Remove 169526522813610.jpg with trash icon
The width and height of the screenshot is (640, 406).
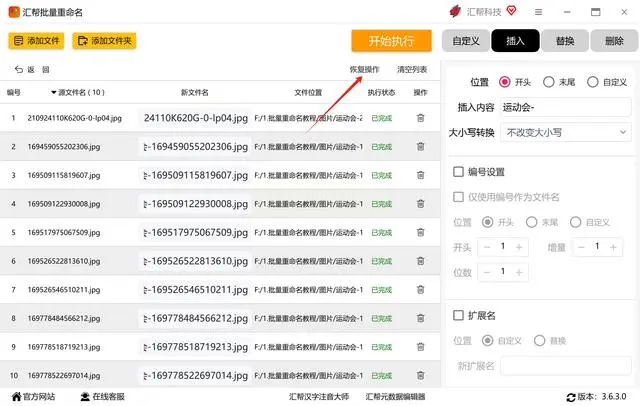pyautogui.click(x=420, y=261)
